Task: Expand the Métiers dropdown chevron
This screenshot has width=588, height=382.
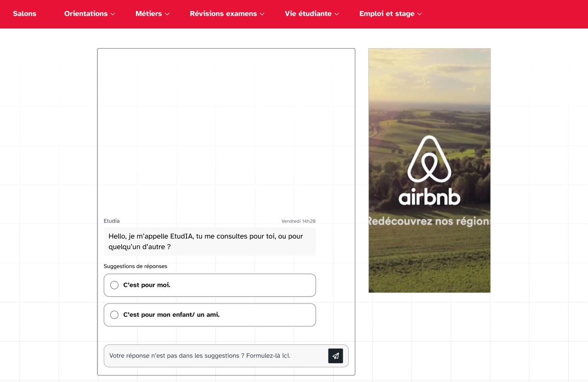Action: [167, 14]
